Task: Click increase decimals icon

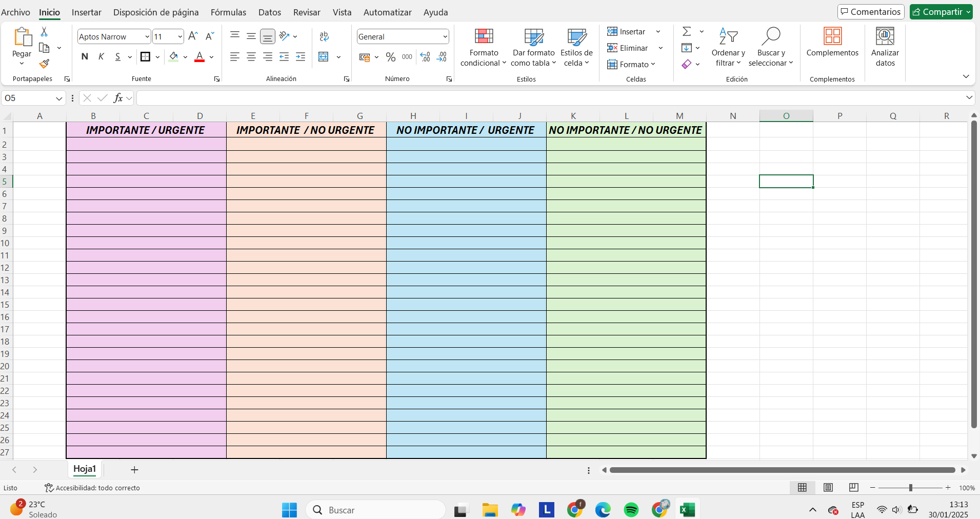Action: click(425, 57)
